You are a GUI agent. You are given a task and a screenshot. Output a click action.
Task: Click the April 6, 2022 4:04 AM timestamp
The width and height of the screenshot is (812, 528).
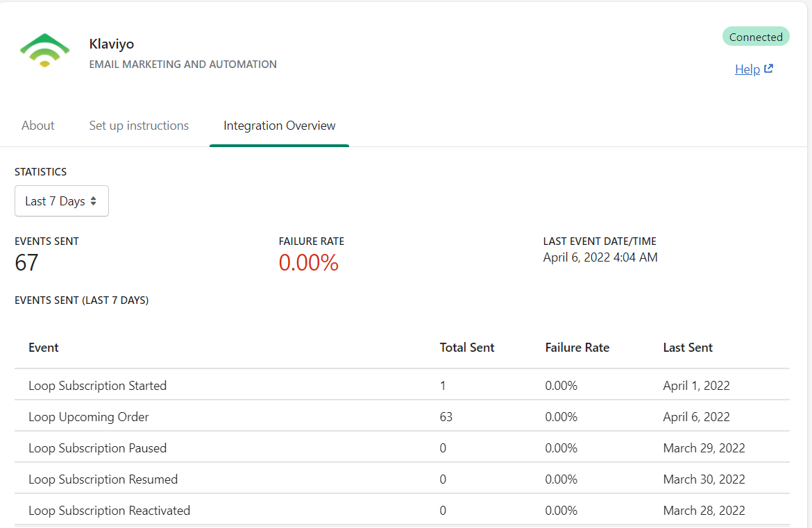pos(600,257)
